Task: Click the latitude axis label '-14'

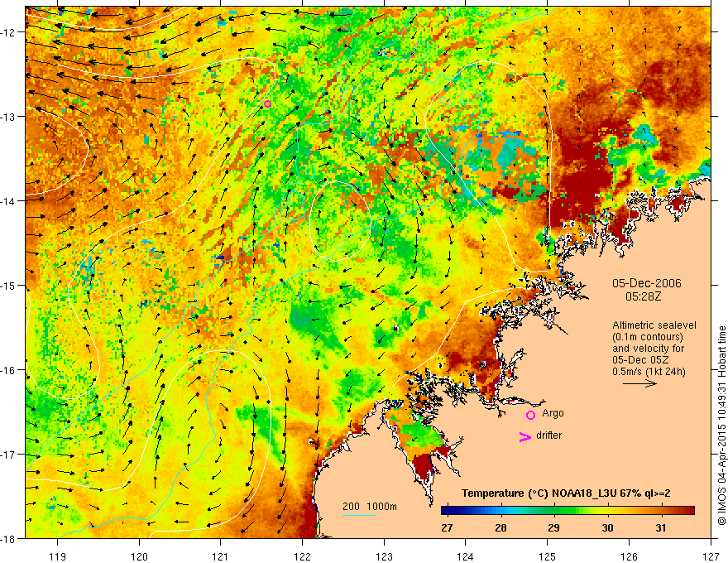Action: [x=9, y=201]
